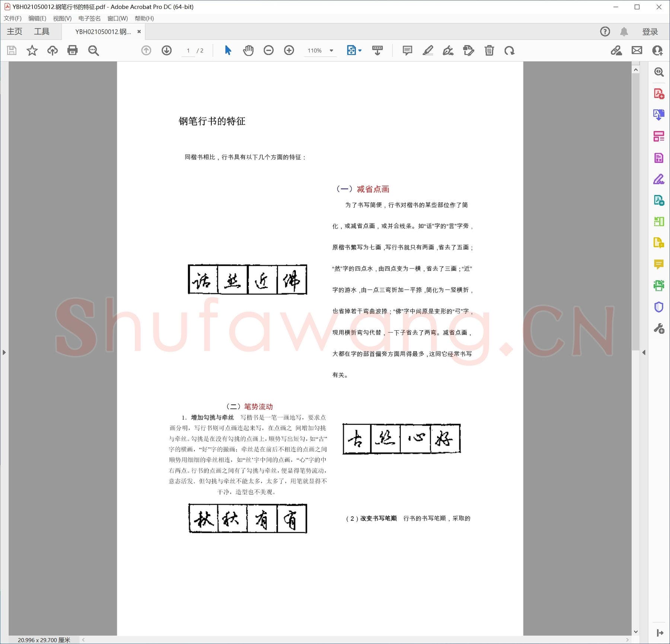Click the Delete trash icon
This screenshot has height=644, width=670.
click(489, 50)
